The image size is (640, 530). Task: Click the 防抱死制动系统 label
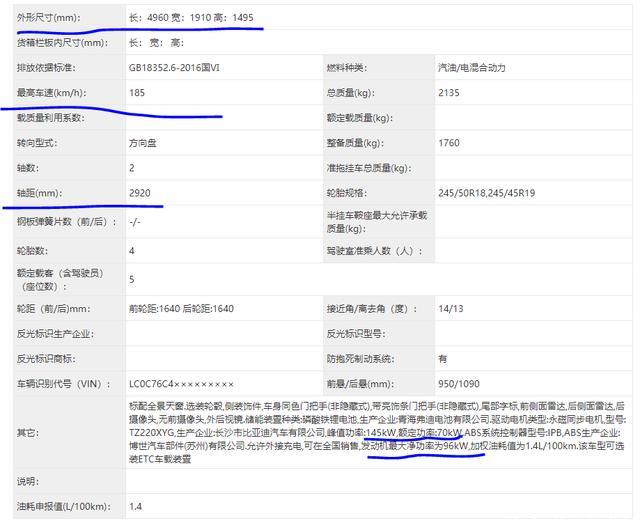click(x=360, y=359)
